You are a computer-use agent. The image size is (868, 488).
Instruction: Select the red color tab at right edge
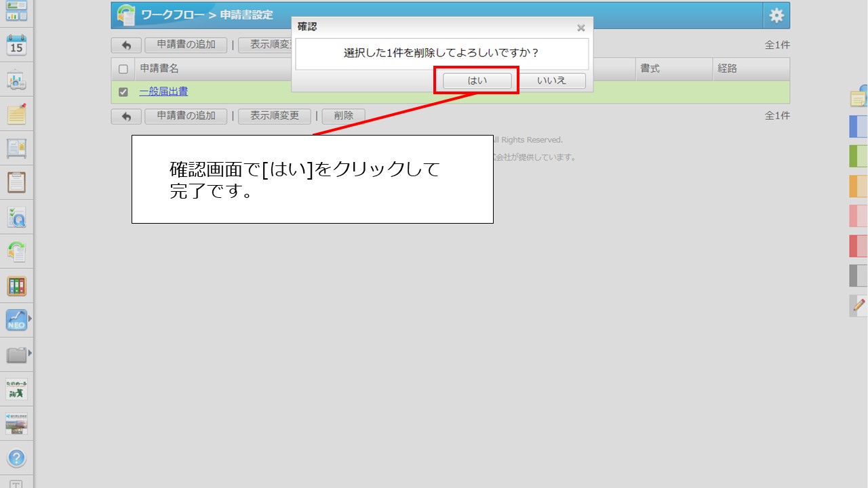tap(859, 246)
